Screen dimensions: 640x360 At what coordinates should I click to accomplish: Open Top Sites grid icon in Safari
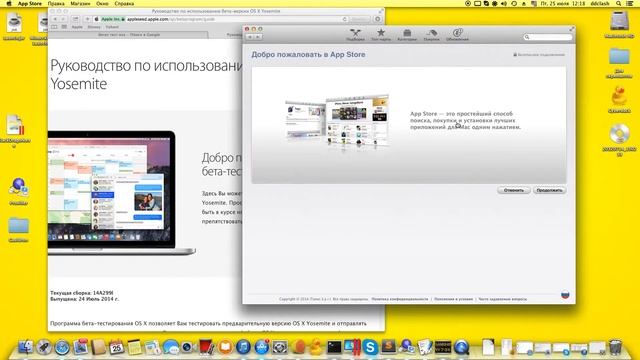64,27
